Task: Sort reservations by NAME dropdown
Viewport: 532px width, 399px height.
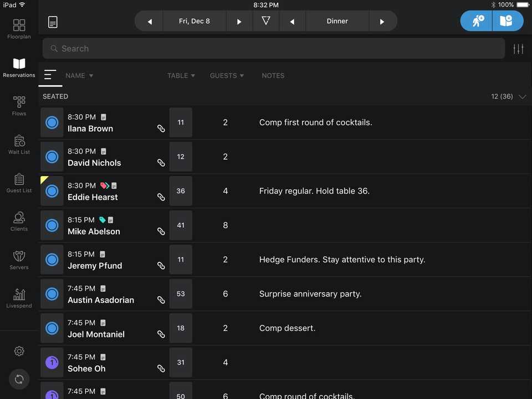Action: point(79,75)
